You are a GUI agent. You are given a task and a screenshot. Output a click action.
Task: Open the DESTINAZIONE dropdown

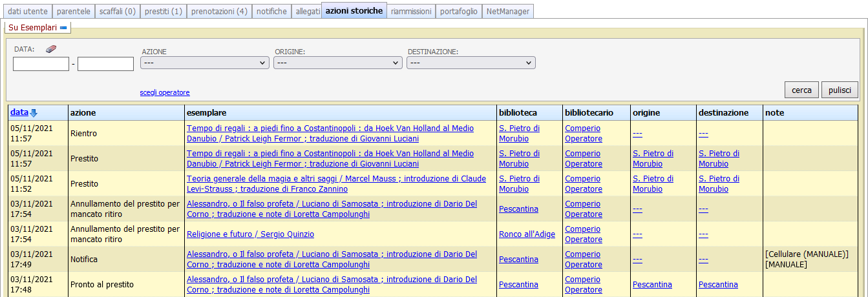(x=471, y=63)
